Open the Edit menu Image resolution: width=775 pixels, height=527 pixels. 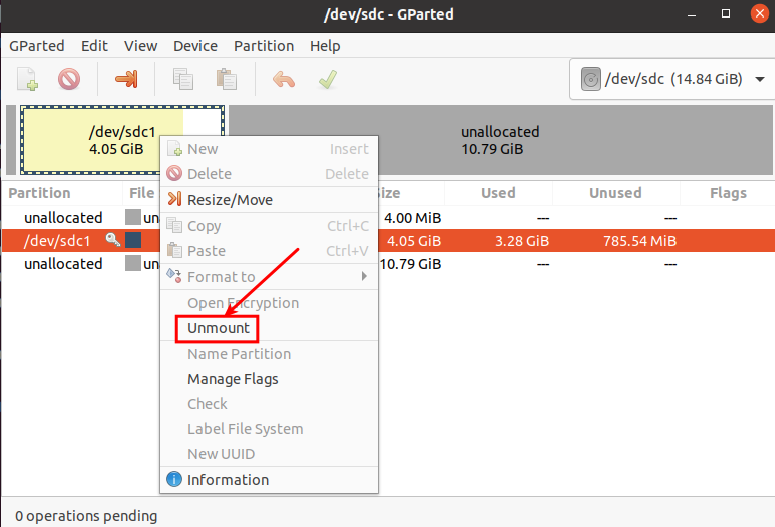click(94, 46)
